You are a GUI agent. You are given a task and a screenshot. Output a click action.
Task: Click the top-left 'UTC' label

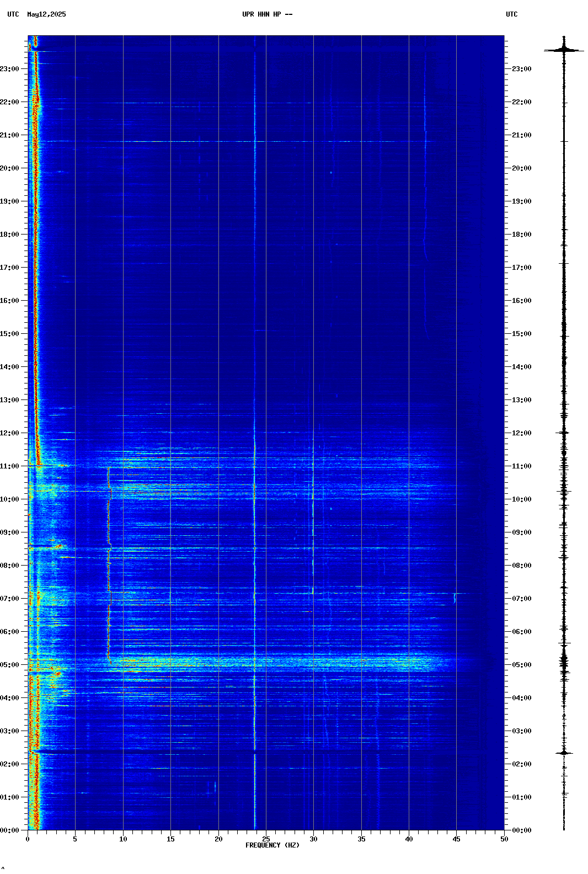[x=13, y=14]
